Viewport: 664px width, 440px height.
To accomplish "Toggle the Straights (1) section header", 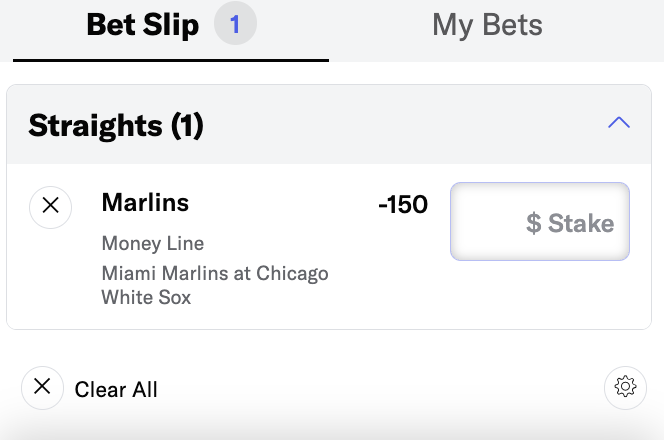I will pyautogui.click(x=329, y=124).
